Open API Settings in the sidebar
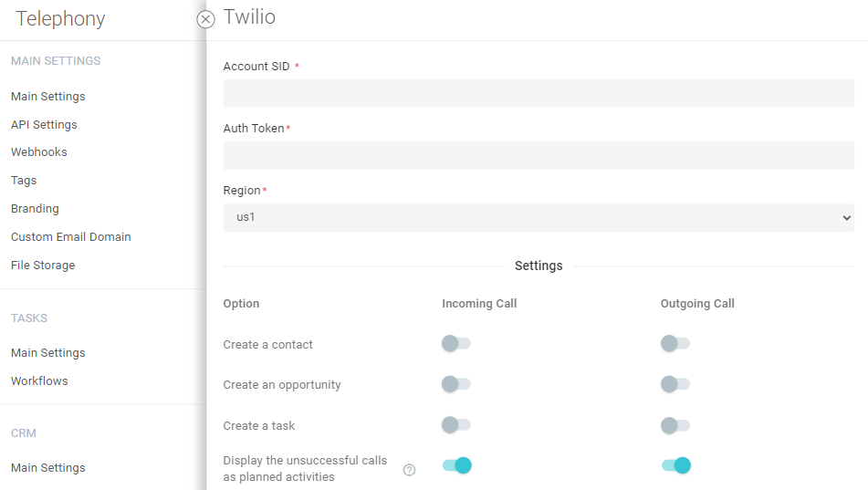Viewport: 868px width, 490px height. click(44, 125)
